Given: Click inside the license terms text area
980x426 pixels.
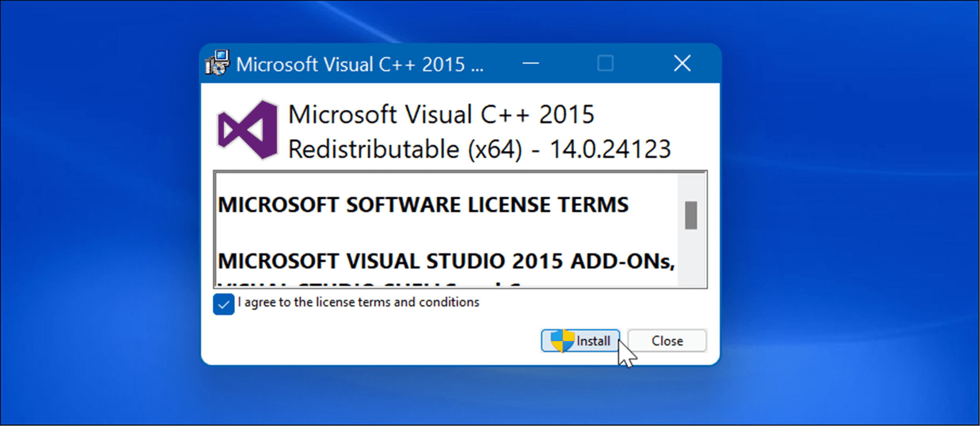Looking at the screenshot, I should pyautogui.click(x=435, y=234).
